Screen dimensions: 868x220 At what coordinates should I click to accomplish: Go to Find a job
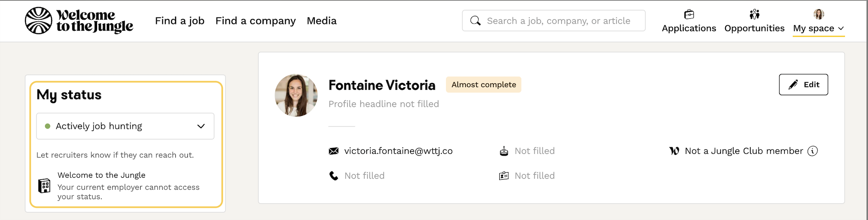pos(180,21)
